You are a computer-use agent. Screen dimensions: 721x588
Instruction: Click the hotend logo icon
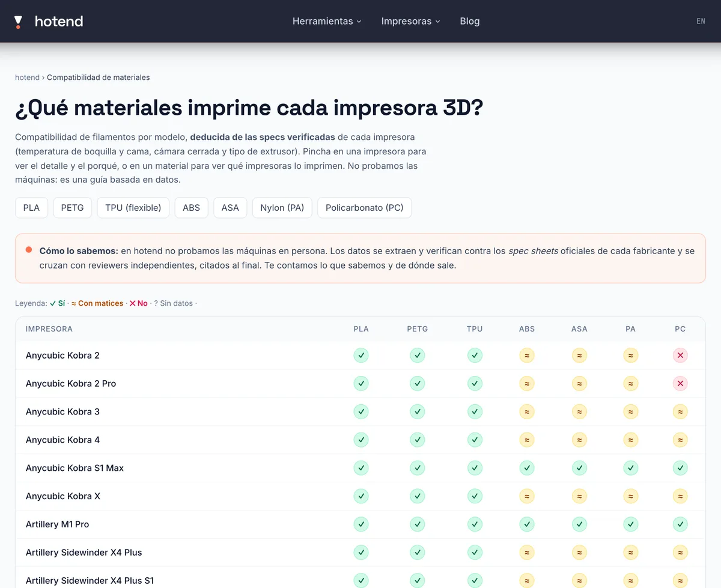tap(18, 22)
